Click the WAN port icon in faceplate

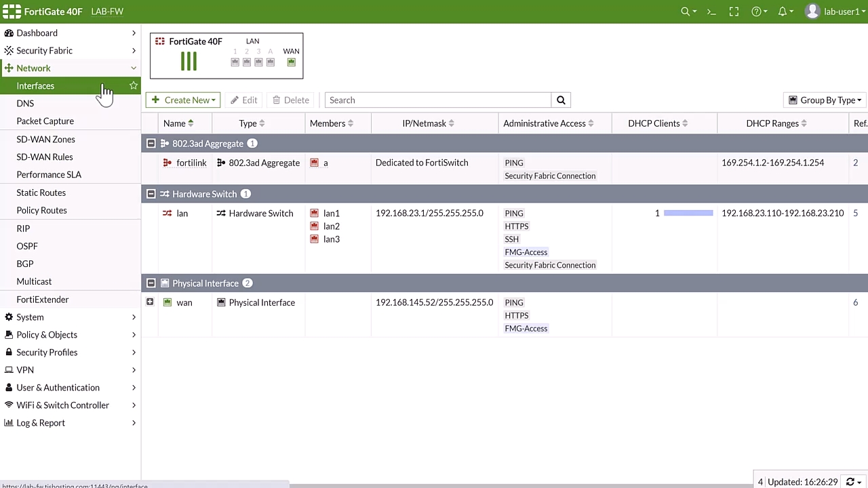click(292, 62)
